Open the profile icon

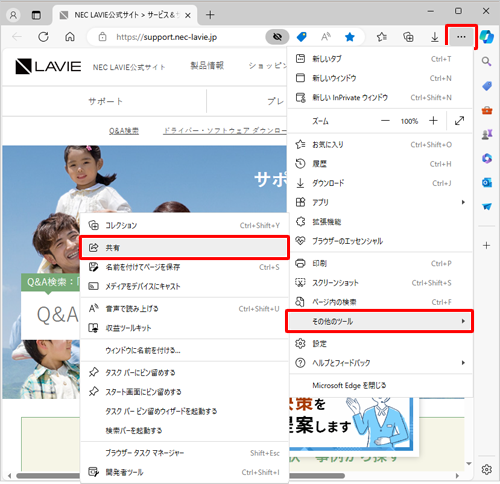(x=13, y=15)
